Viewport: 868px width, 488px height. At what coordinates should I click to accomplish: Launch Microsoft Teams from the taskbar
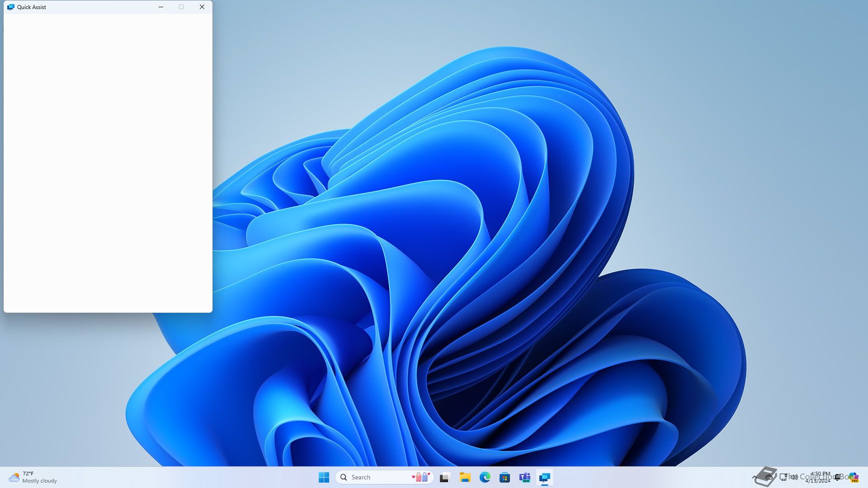(525, 477)
